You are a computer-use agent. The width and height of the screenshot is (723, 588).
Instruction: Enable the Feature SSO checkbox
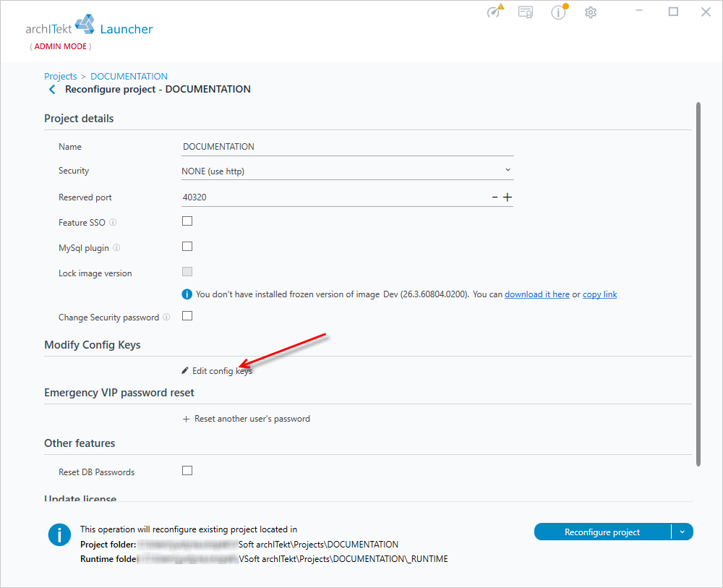pos(187,221)
